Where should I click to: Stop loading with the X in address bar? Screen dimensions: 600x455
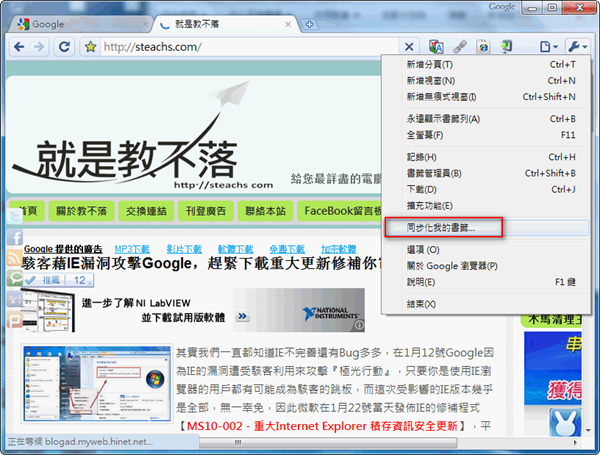(409, 47)
